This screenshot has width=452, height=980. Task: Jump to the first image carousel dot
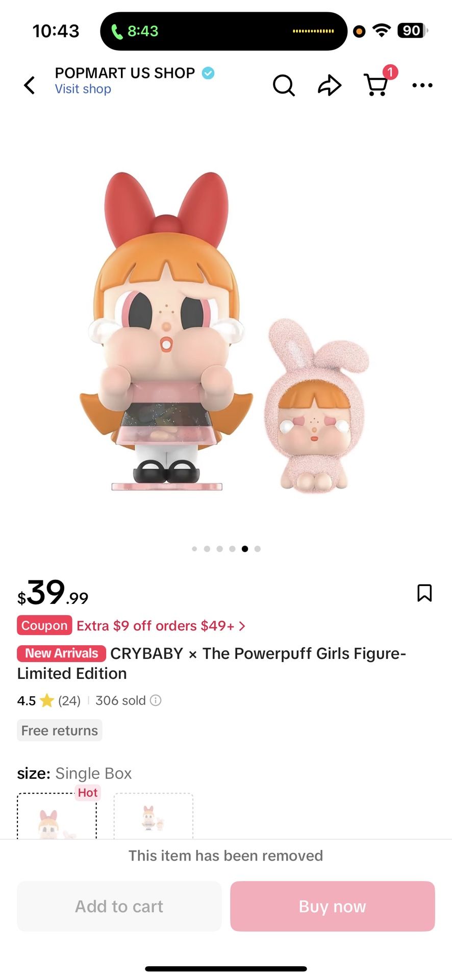point(194,549)
